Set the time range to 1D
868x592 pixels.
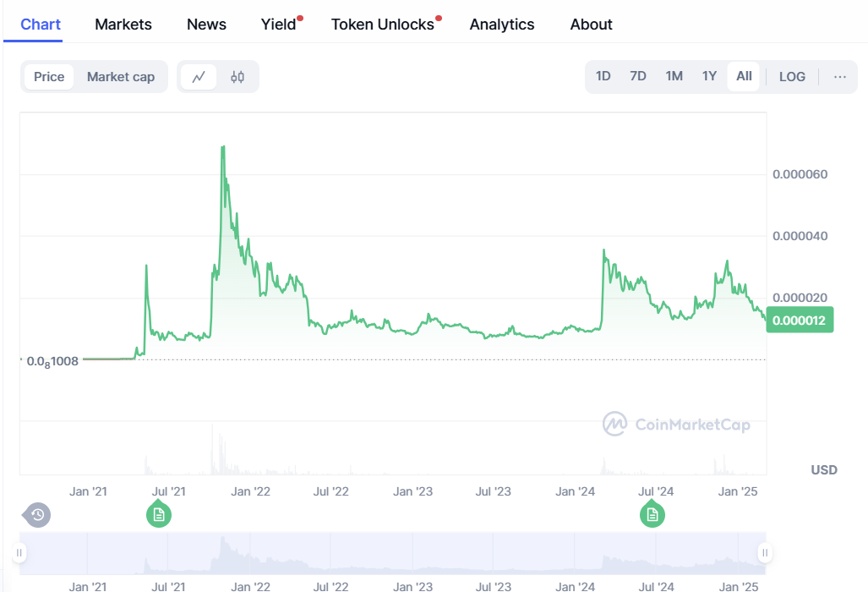tap(603, 76)
